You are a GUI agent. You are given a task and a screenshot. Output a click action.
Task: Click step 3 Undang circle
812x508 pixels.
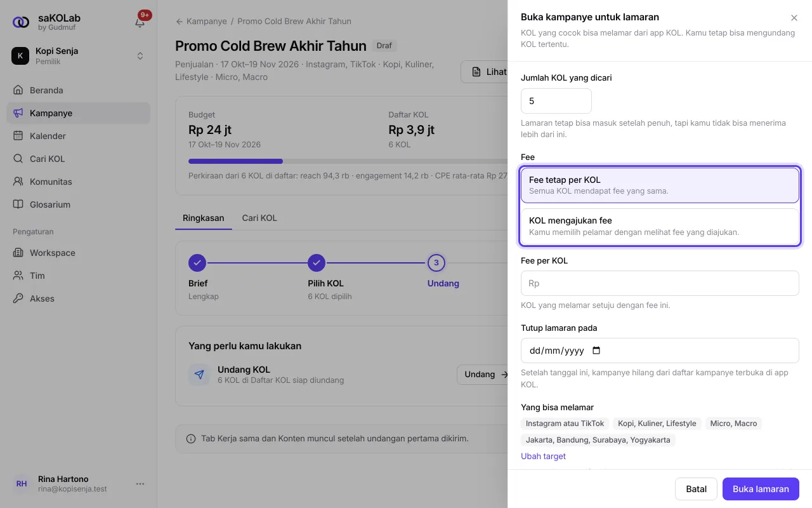pyautogui.click(x=436, y=263)
